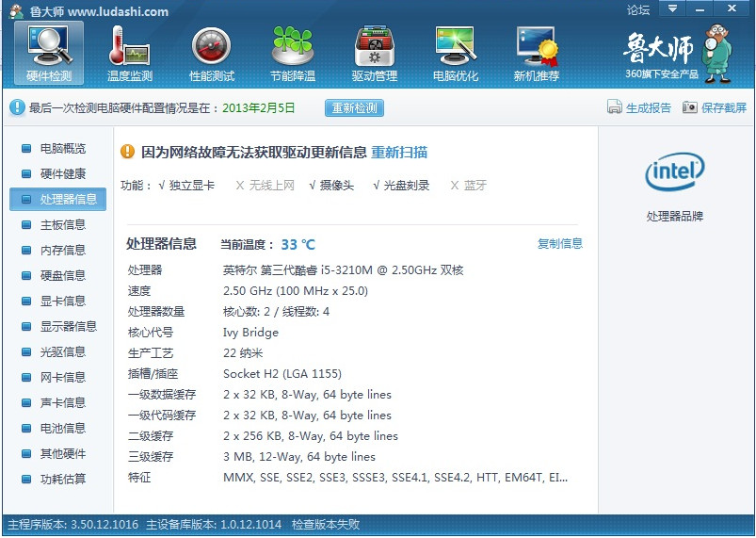Select 硬件健康 in sidebar

tap(57, 173)
